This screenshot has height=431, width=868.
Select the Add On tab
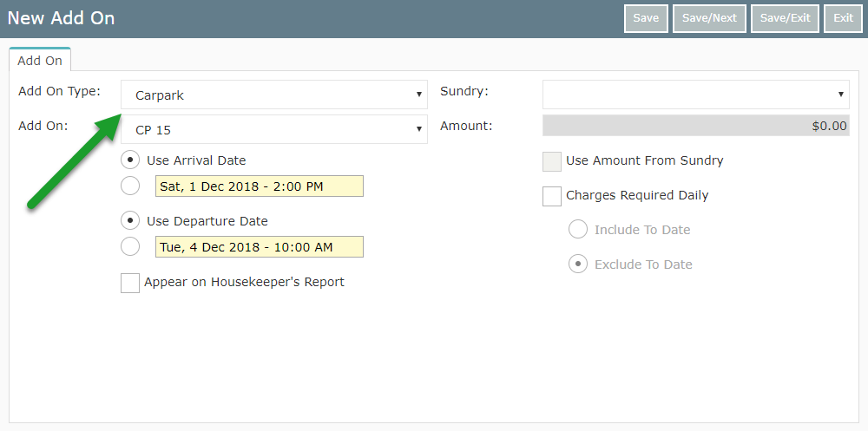(40, 61)
